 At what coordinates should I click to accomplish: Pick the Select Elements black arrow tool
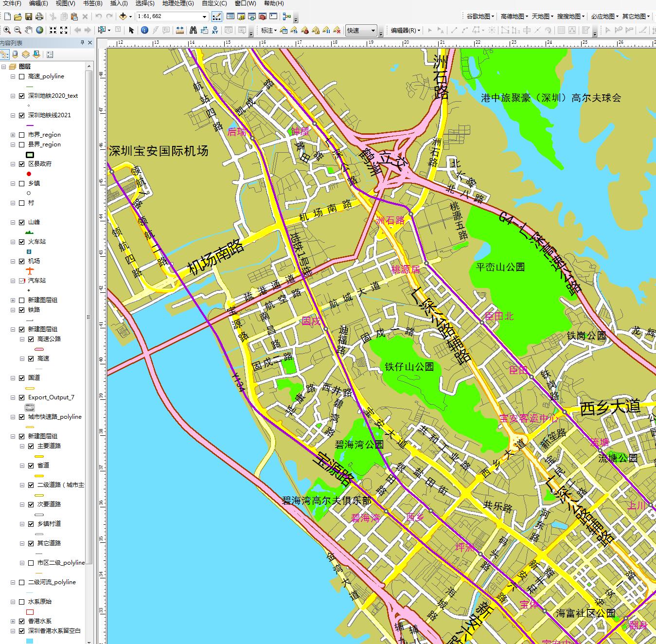point(131,30)
